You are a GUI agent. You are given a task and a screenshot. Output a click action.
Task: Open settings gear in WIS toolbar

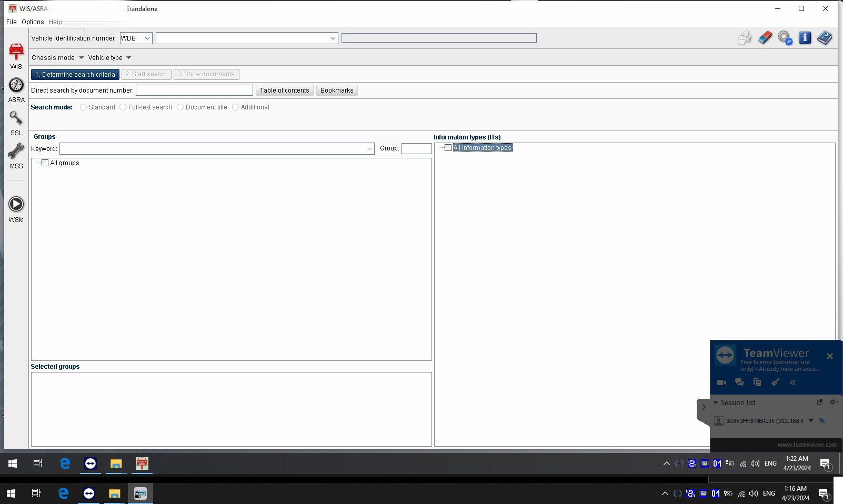(785, 38)
